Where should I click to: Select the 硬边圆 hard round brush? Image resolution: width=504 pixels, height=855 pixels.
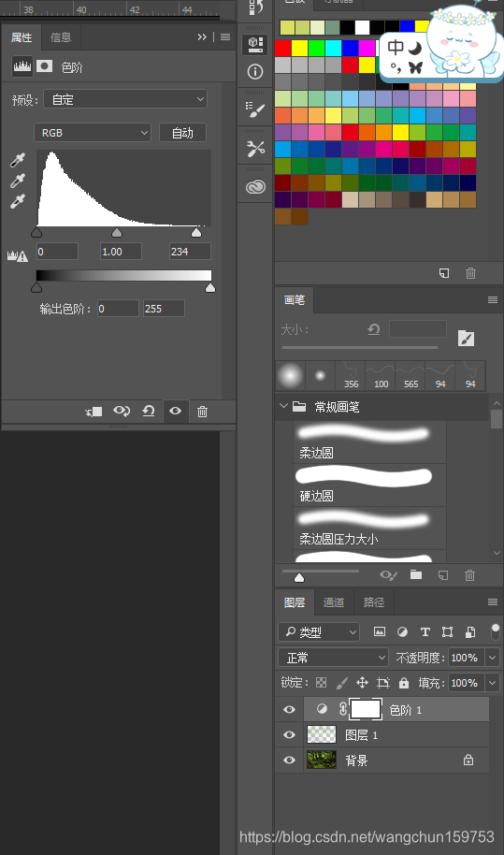pos(369,485)
